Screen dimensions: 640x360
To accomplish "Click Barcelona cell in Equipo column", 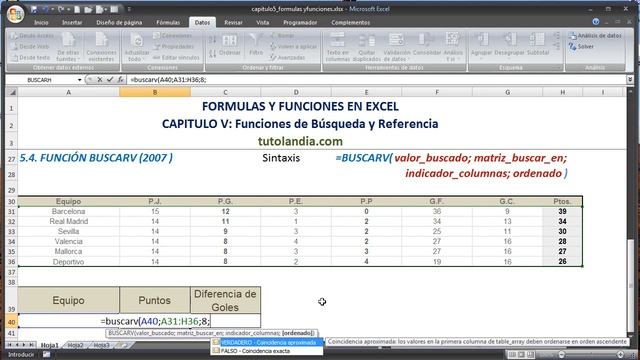I will tap(69, 211).
